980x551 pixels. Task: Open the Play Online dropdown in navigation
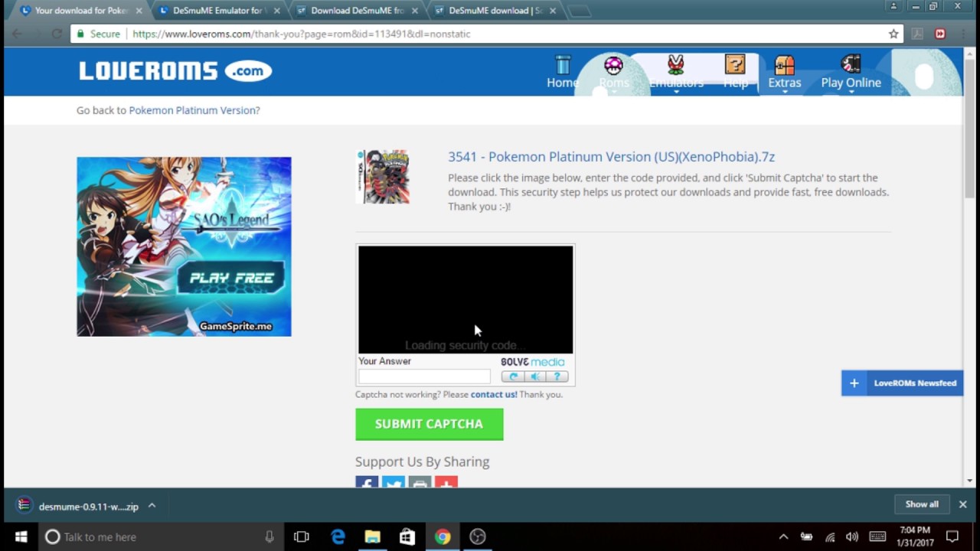click(x=851, y=74)
